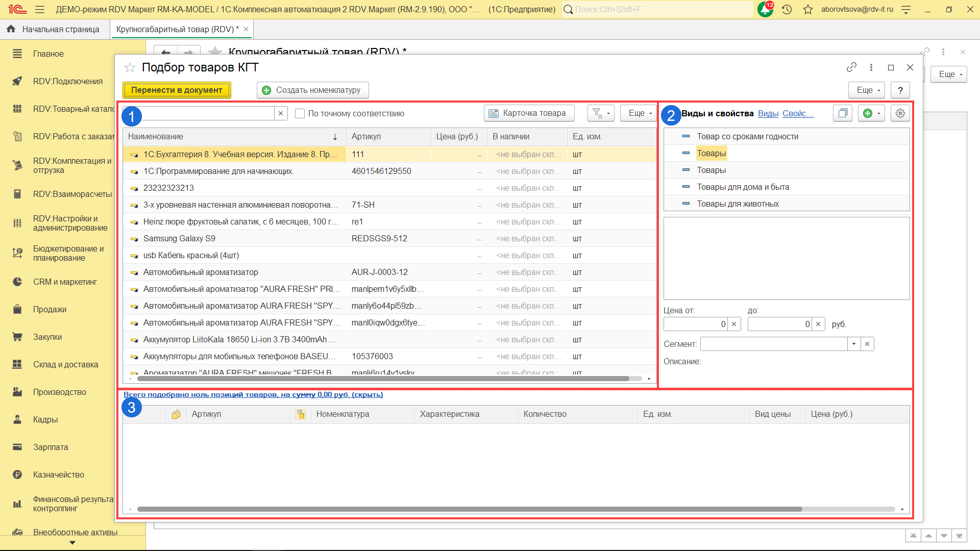Click the green plus add icon in Виды panel

(868, 113)
